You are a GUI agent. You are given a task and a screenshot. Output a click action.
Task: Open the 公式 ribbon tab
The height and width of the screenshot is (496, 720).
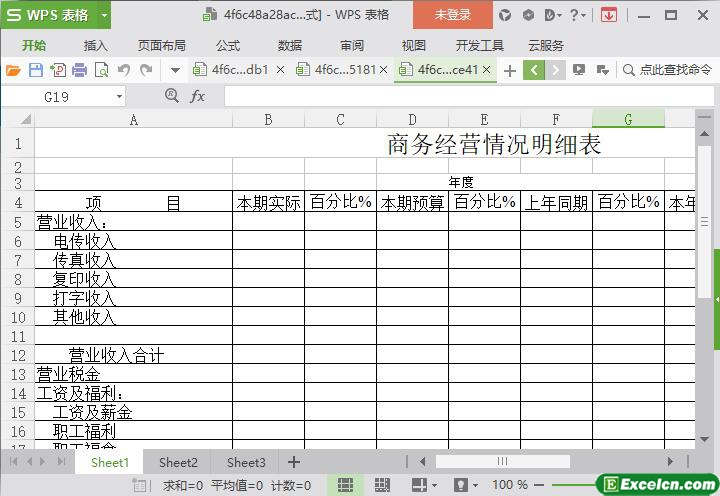click(228, 45)
